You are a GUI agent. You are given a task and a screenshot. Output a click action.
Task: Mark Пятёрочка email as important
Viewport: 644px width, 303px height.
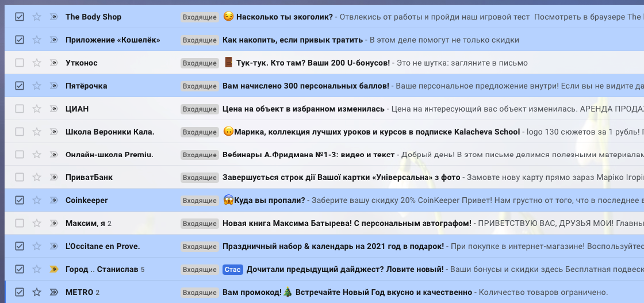click(x=54, y=86)
